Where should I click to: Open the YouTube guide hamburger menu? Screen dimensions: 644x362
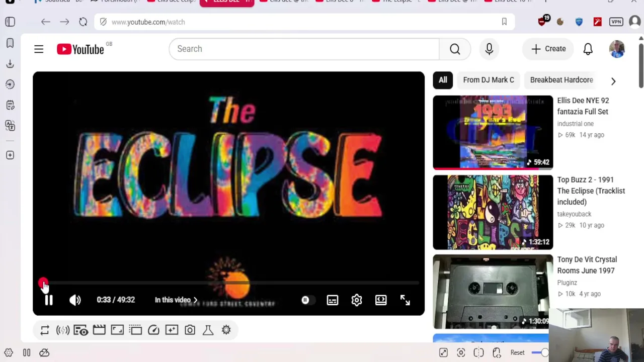39,49
